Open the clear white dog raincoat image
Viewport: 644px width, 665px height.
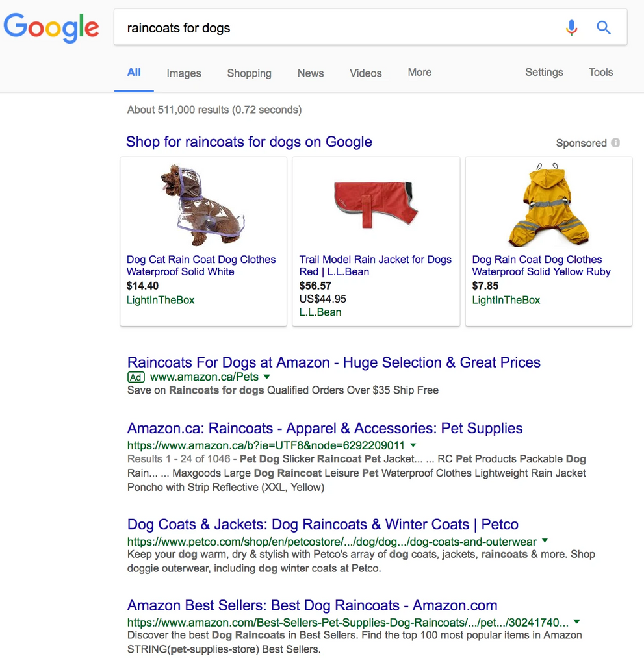coord(203,204)
